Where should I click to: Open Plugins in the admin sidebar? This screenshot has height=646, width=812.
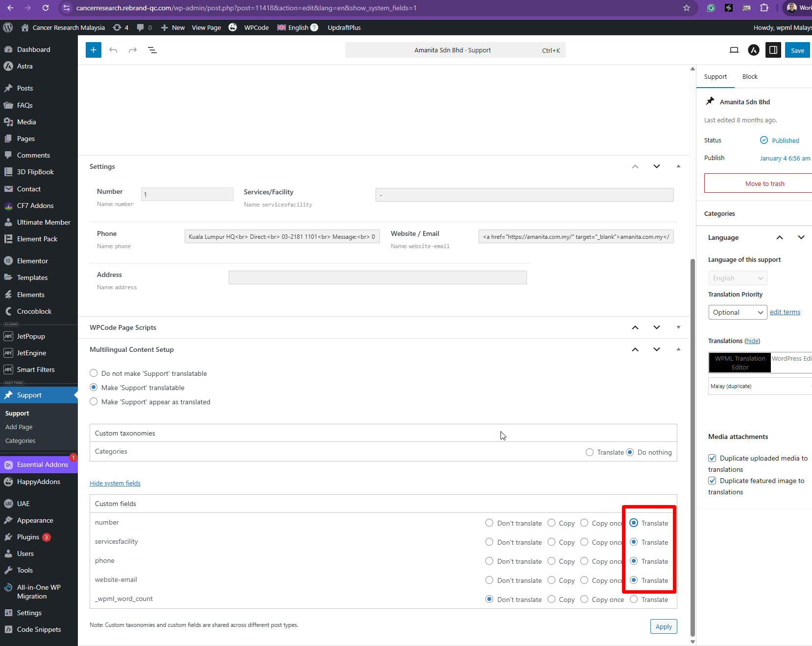(28, 537)
